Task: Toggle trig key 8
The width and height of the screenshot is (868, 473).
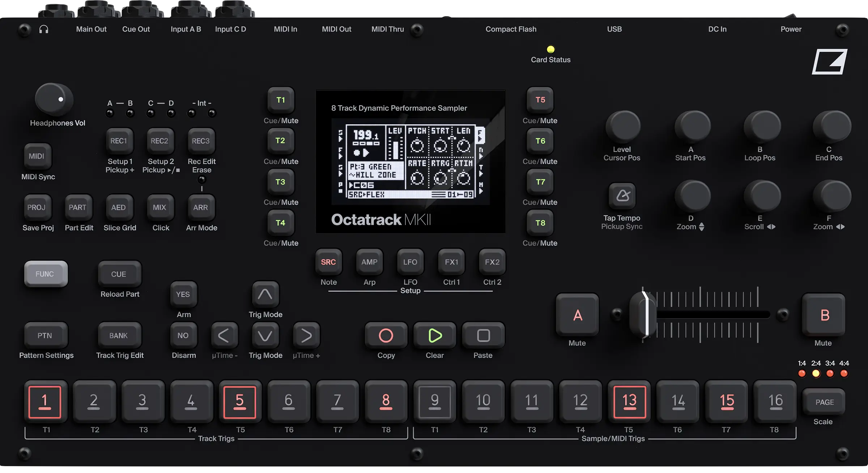Action: point(386,402)
